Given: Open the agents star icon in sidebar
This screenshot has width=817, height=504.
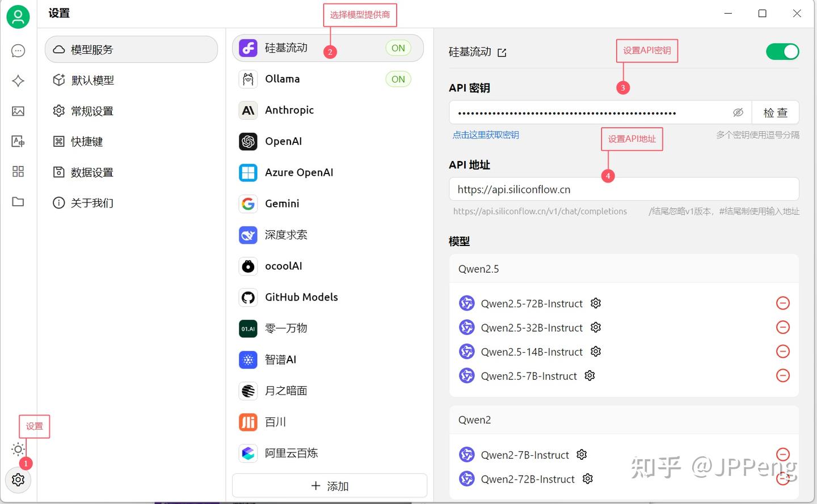Looking at the screenshot, I should pos(18,81).
